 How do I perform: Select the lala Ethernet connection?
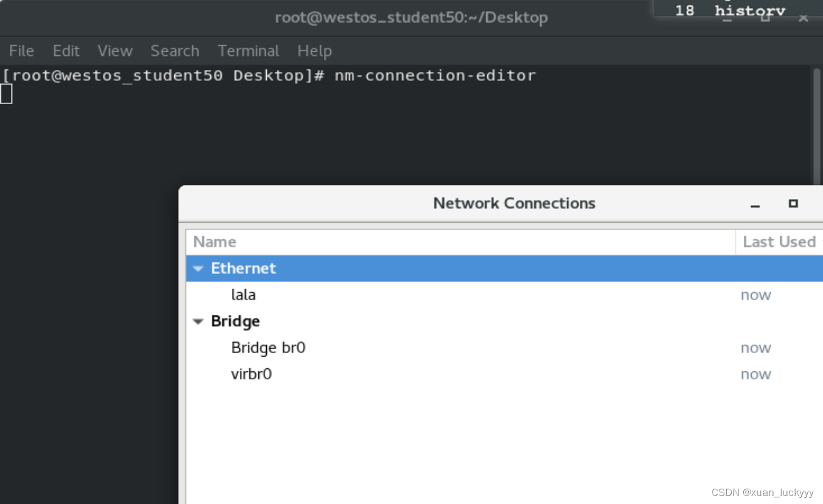[244, 295]
